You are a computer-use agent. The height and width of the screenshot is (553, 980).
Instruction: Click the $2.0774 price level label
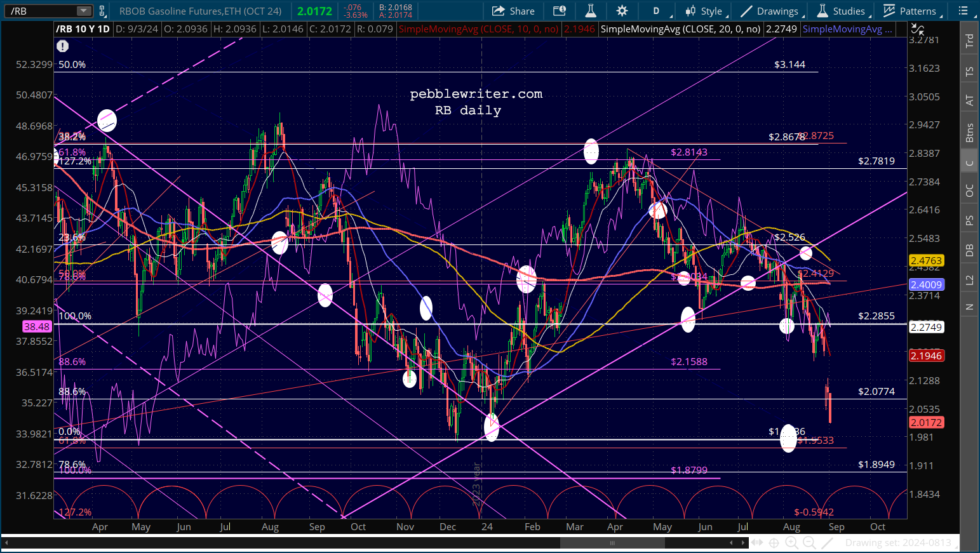[x=876, y=391]
